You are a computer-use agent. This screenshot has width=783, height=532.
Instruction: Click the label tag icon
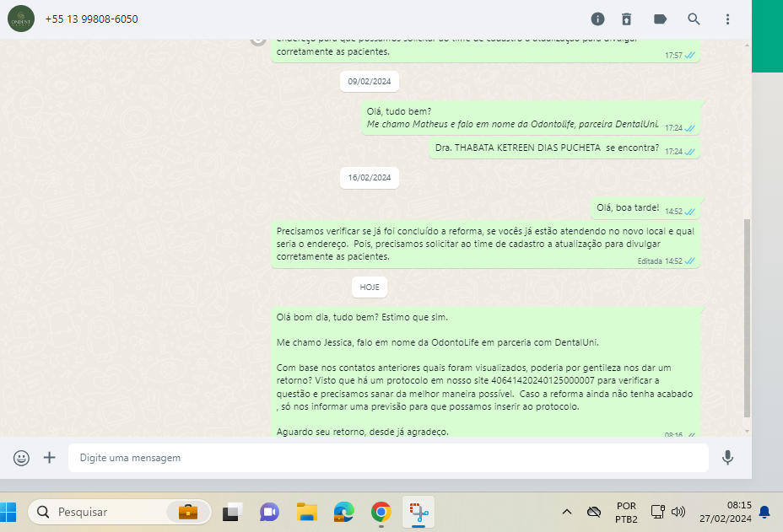[x=660, y=19]
